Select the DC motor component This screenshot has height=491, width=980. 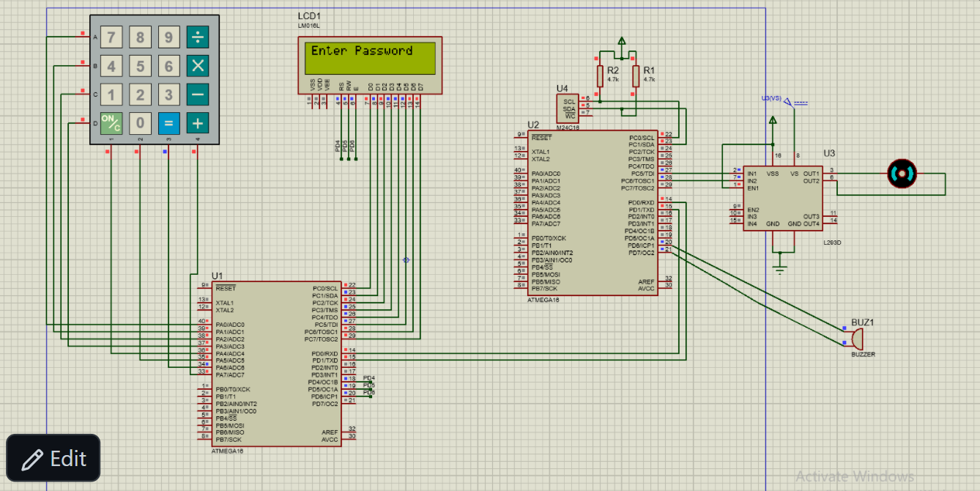[902, 174]
